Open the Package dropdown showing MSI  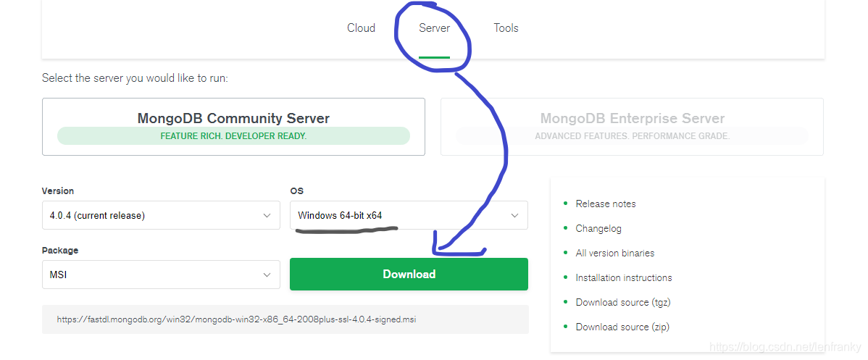(x=161, y=275)
